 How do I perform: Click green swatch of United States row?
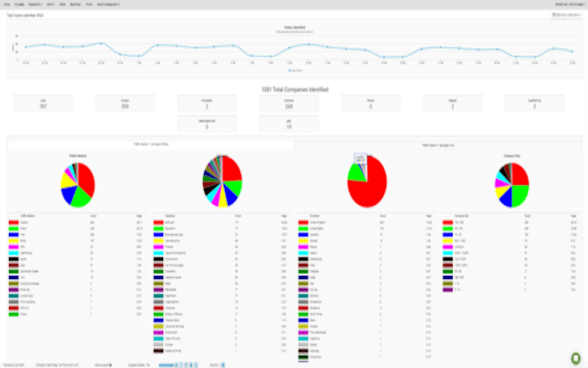coord(303,228)
